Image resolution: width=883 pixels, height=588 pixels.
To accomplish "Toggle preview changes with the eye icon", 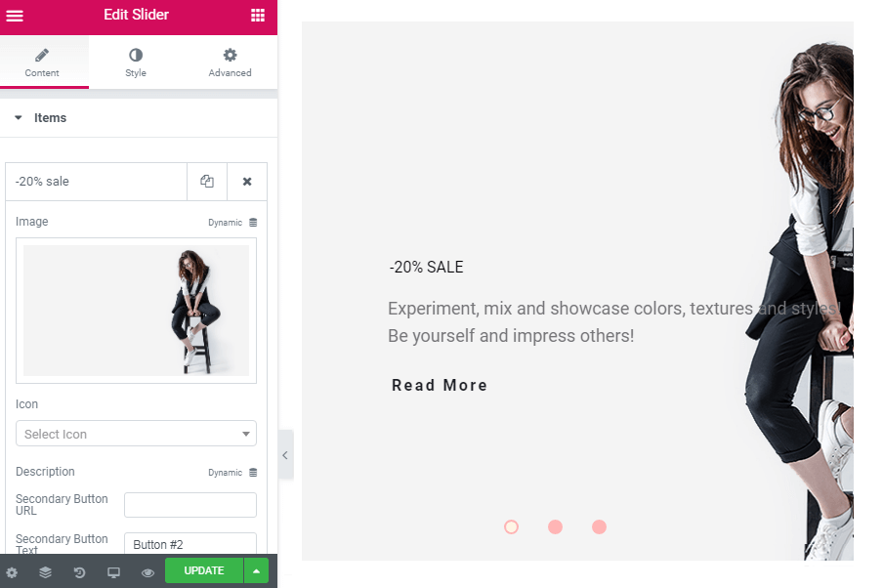I will [147, 572].
